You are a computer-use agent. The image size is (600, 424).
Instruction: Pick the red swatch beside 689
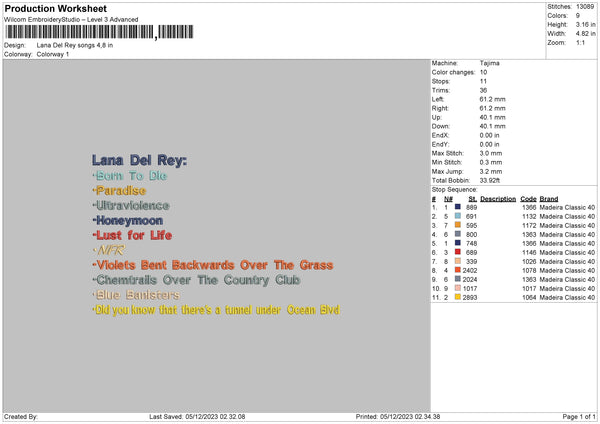click(458, 252)
